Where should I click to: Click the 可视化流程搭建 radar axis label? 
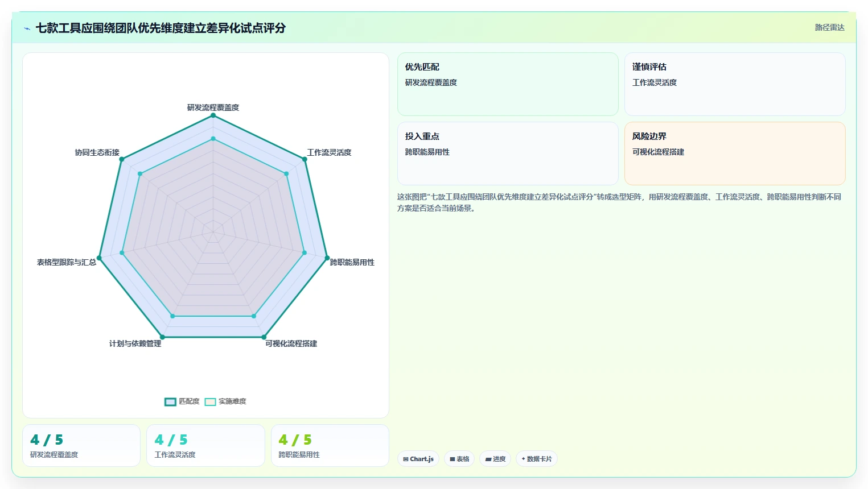click(291, 343)
